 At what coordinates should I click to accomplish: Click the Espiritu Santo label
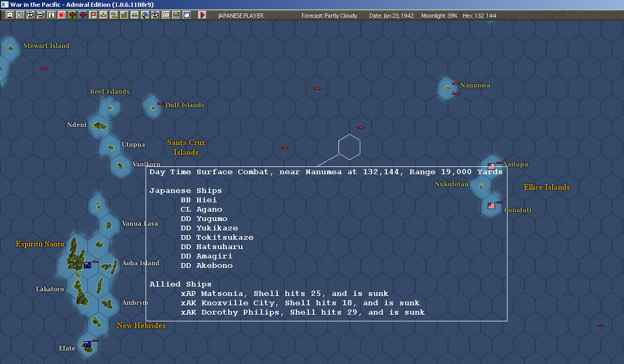[40, 244]
